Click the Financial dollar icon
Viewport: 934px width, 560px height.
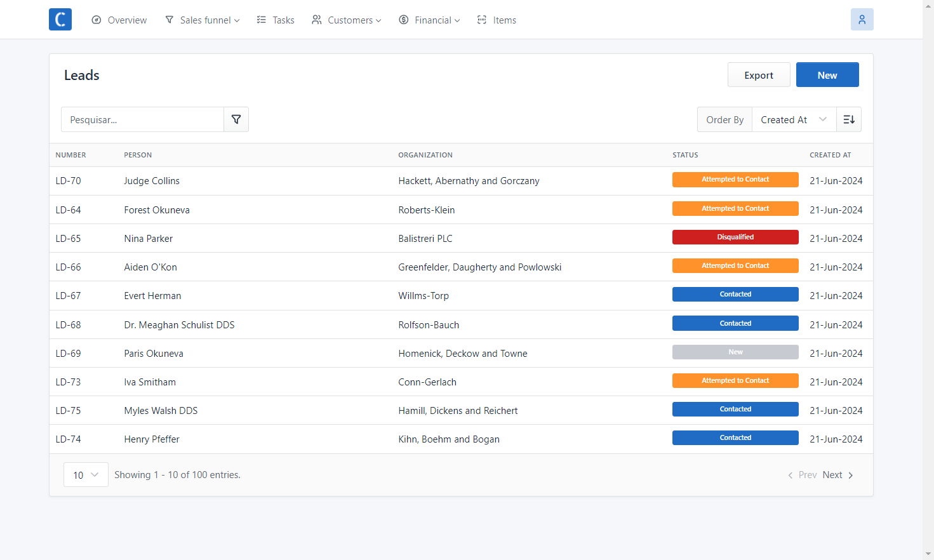pyautogui.click(x=403, y=20)
